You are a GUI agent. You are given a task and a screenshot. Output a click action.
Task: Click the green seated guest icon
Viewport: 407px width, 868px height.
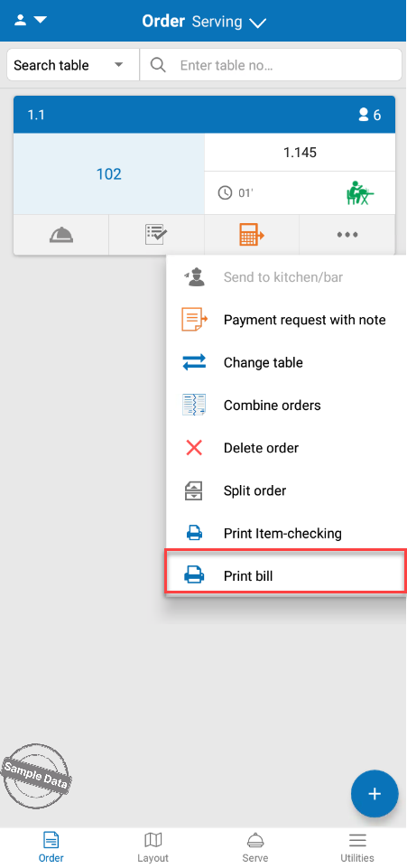tap(360, 193)
